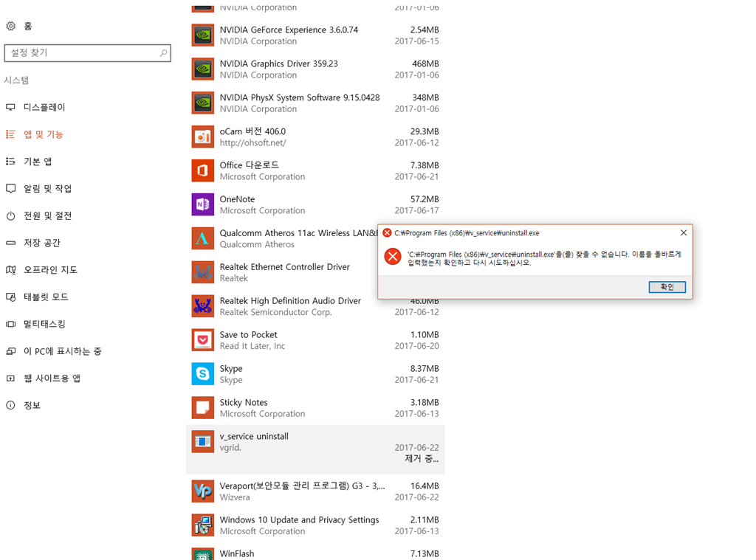The height and width of the screenshot is (560, 756).
Task: Select 'Qualcomm Atheros 11ac Wireless LAN' text
Action: click(298, 232)
